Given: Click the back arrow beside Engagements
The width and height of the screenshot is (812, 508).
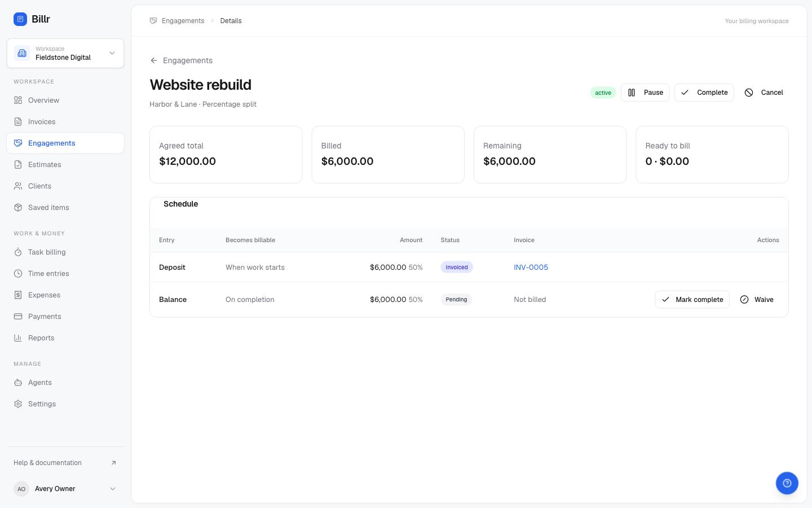Looking at the screenshot, I should tap(154, 60).
